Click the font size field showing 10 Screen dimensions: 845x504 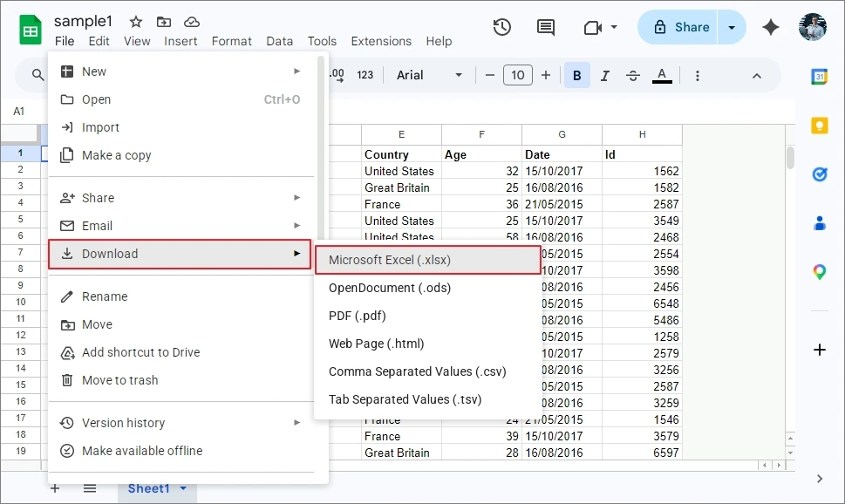pyautogui.click(x=517, y=75)
